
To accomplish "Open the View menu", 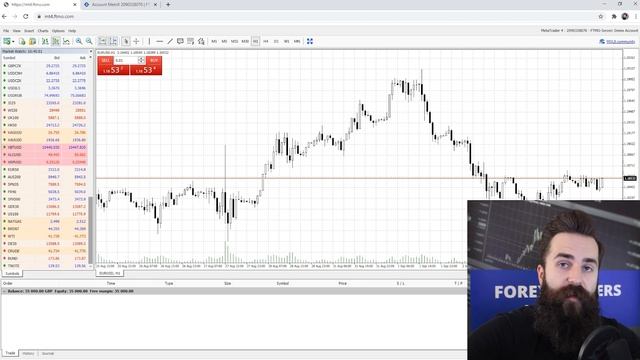I will [16, 31].
